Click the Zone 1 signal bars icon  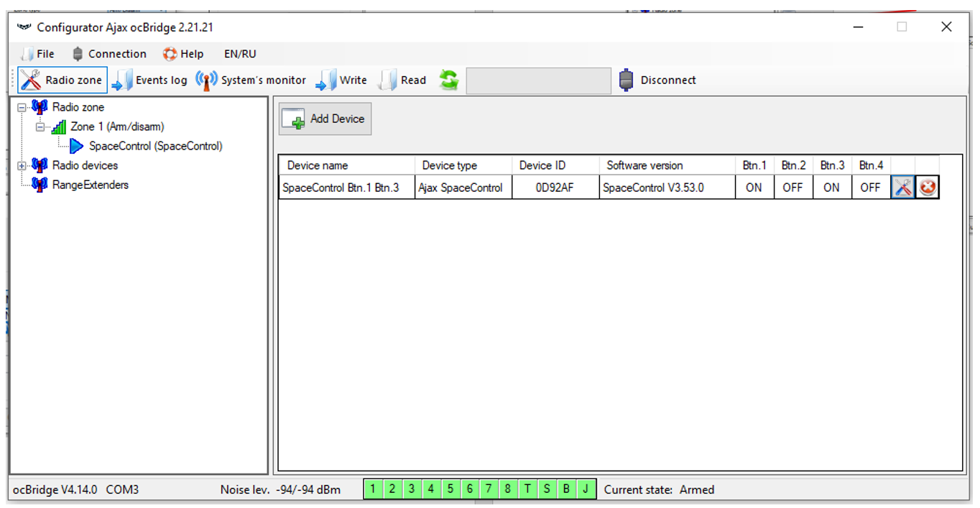(x=59, y=127)
